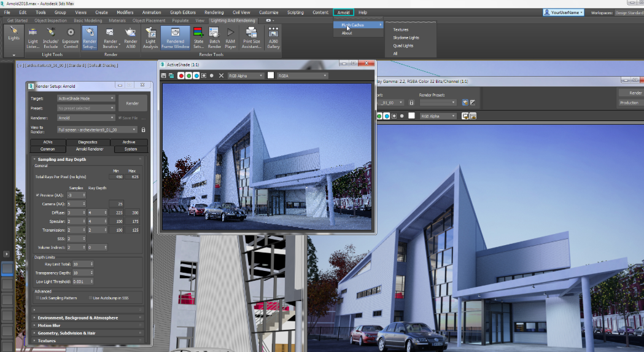Launch the RAM Player
The width and height of the screenshot is (644, 352).
pos(230,38)
